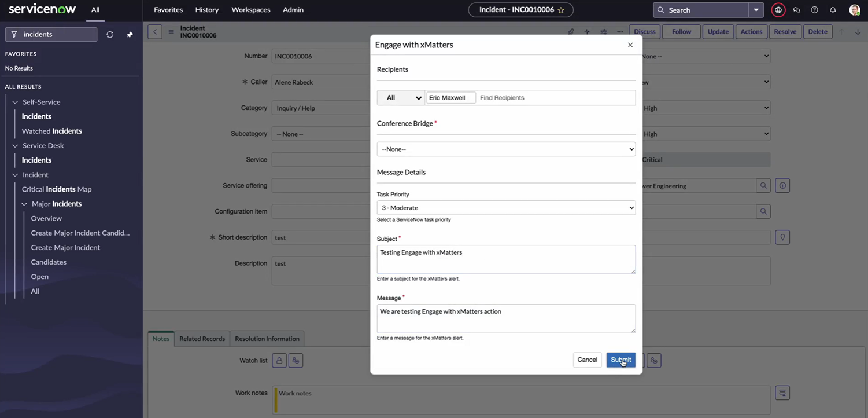Screen dimensions: 868x418
Task: Select the Notes tab
Action: pos(161,339)
